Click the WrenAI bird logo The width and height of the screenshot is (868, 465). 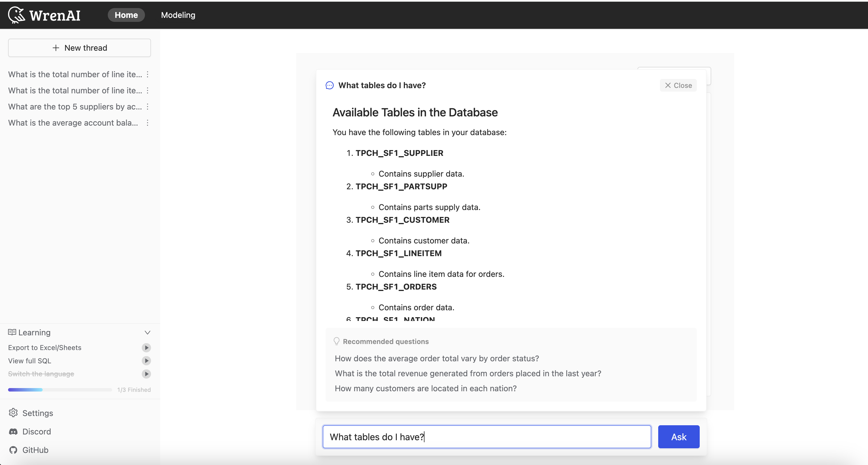click(x=16, y=15)
